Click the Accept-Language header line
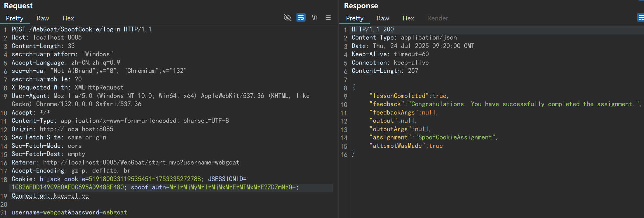Viewport: 644px width, 218px height. [x=66, y=62]
